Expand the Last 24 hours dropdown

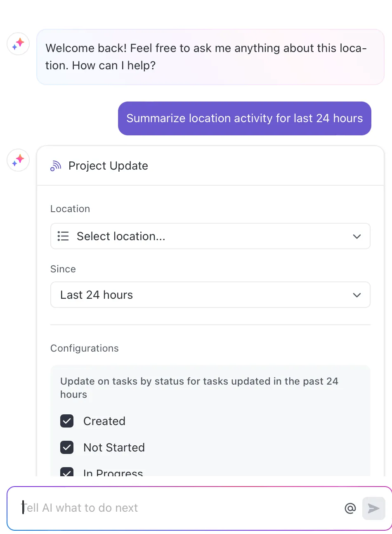210,295
